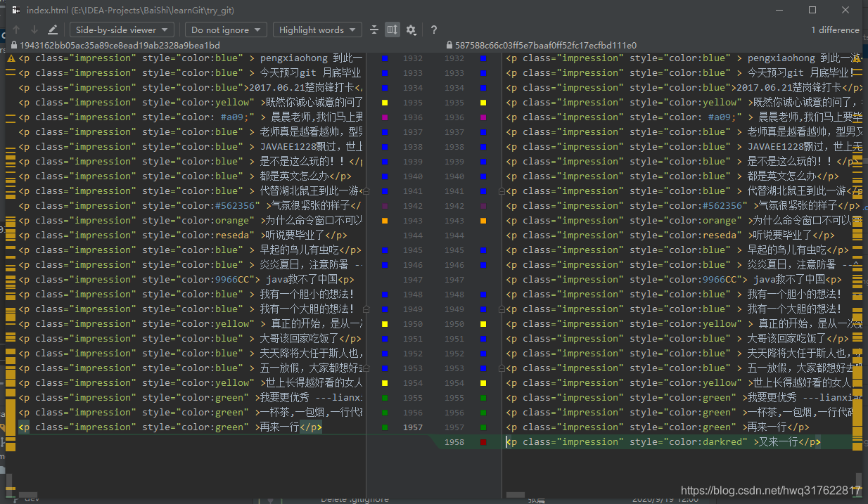Click left pane line number 1957
Viewport: 868px width, 504px height.
coord(413,427)
